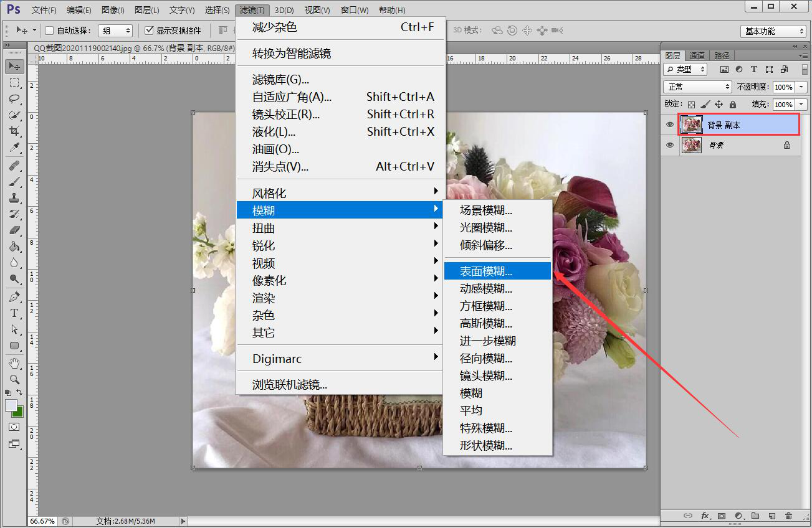Viewport: 812px width, 528px height.
Task: Toggle lock position in Layers panel
Action: click(719, 105)
